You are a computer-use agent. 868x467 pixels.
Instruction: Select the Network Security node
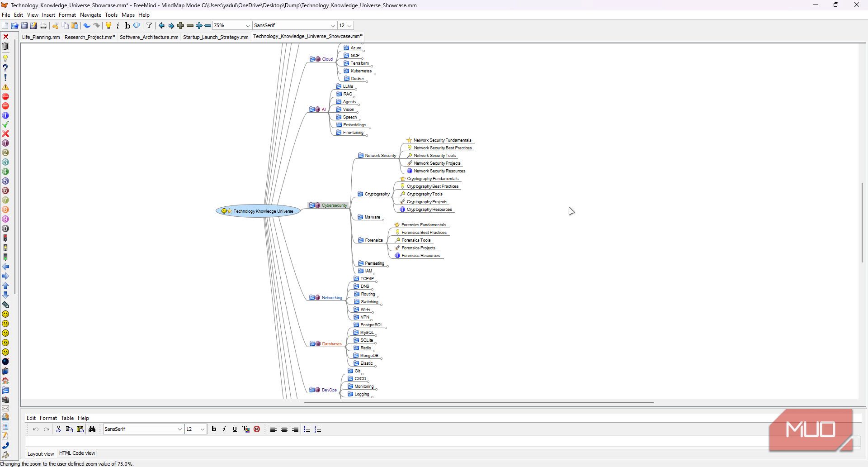click(377, 156)
